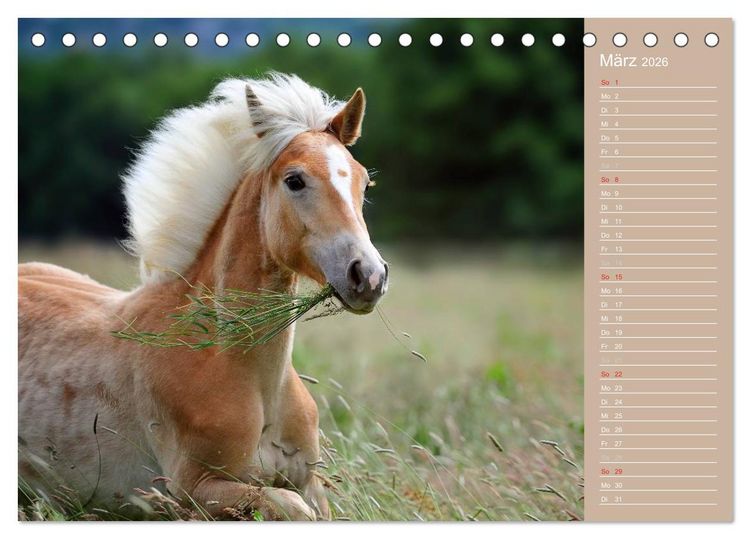Screen dimensions: 750x539
Task: Pick the Mo 9 date line
Action: pos(658,194)
